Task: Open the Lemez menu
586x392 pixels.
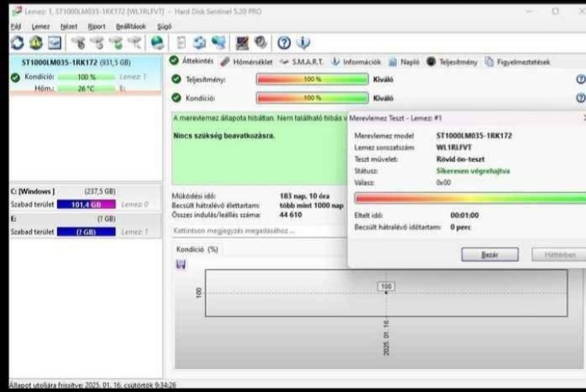Action: [41, 27]
